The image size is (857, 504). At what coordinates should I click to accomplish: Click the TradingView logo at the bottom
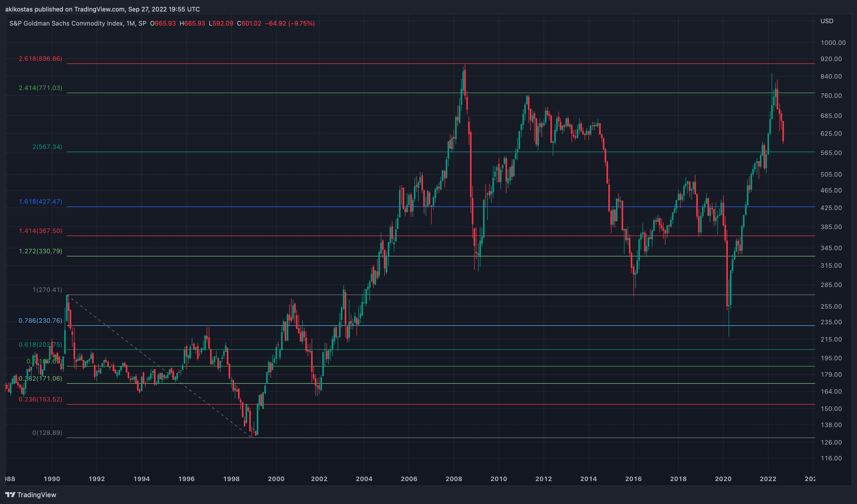tap(31, 495)
